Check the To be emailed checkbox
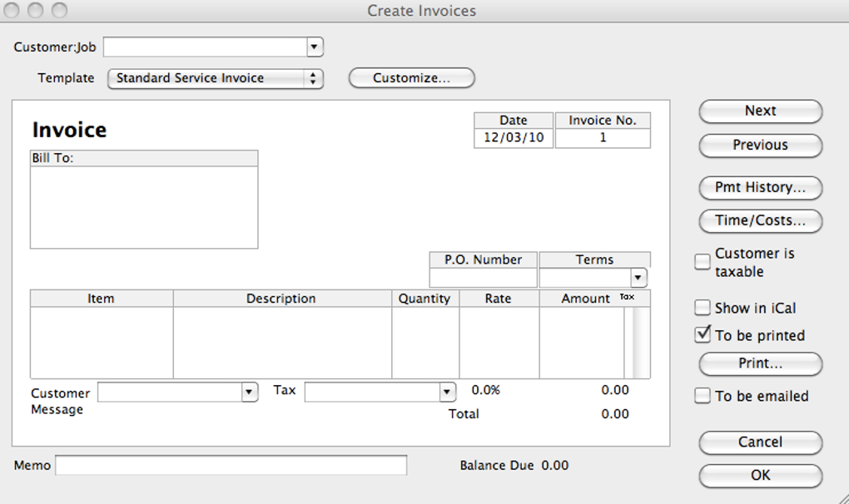Image resolution: width=849 pixels, height=504 pixels. (x=703, y=396)
